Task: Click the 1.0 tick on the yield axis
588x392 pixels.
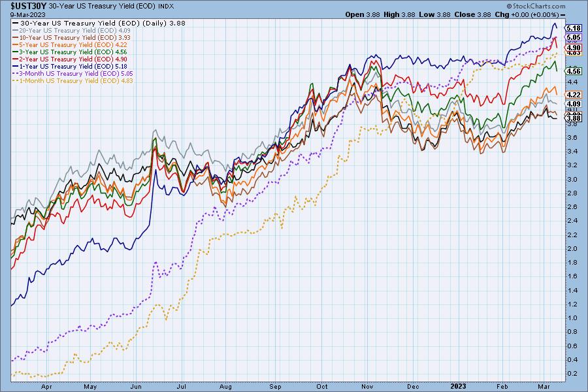Action: coord(572,318)
